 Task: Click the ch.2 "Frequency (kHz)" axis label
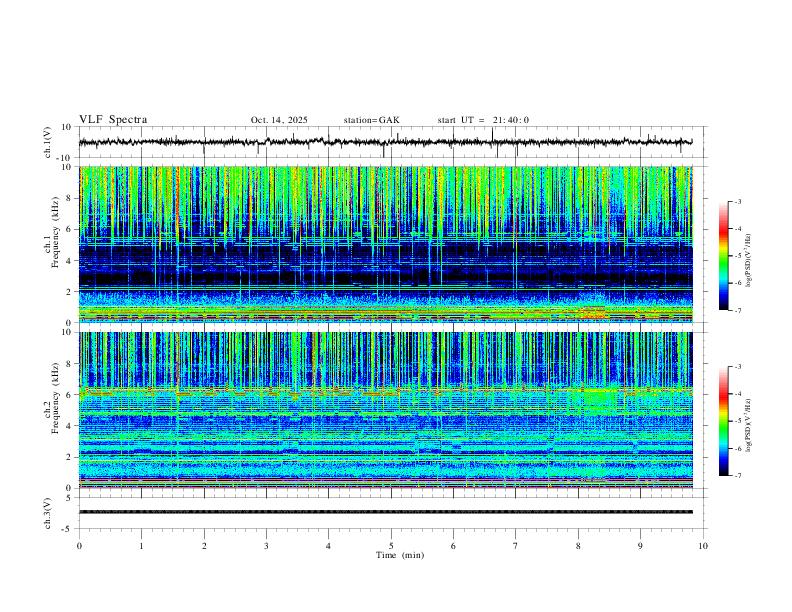[56, 398]
